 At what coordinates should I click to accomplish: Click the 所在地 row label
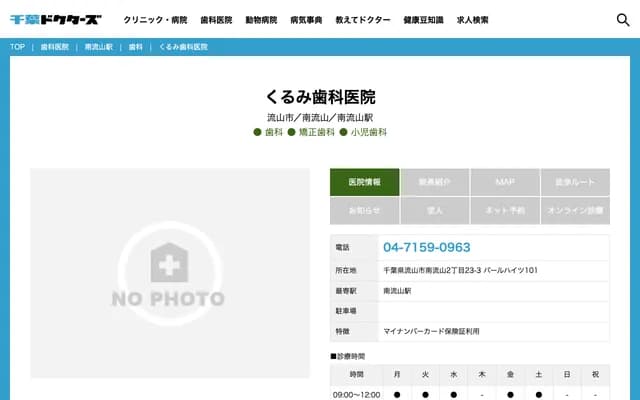[346, 270]
